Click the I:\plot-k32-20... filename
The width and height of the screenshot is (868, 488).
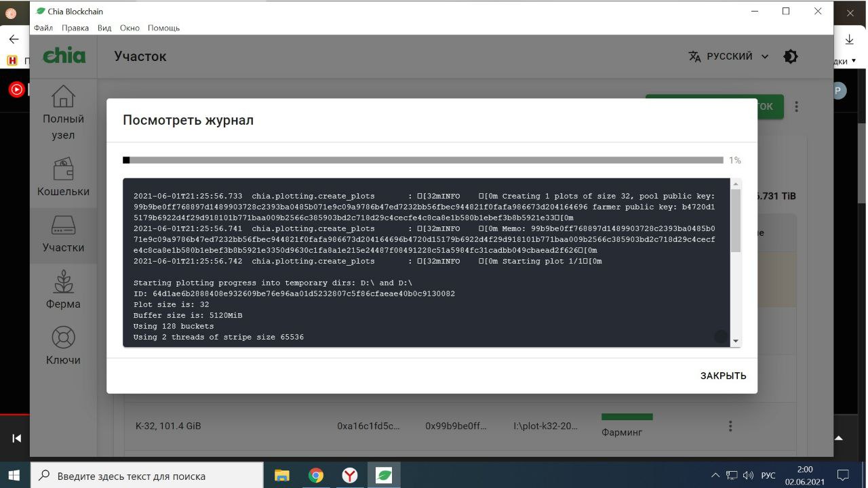(x=546, y=426)
